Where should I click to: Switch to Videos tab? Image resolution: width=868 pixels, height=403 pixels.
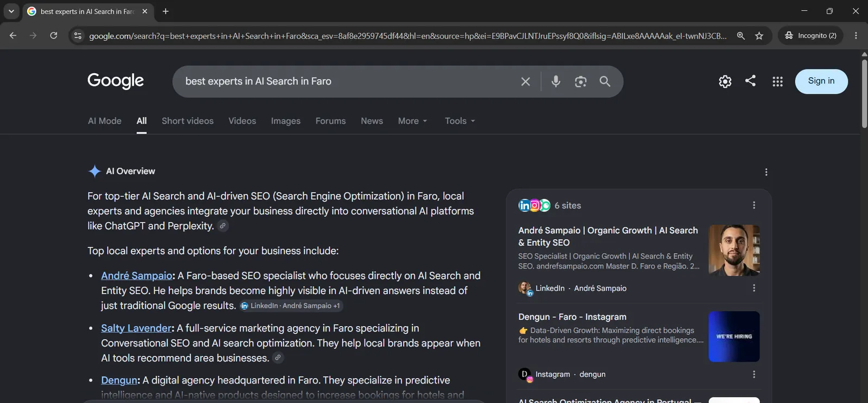click(242, 121)
